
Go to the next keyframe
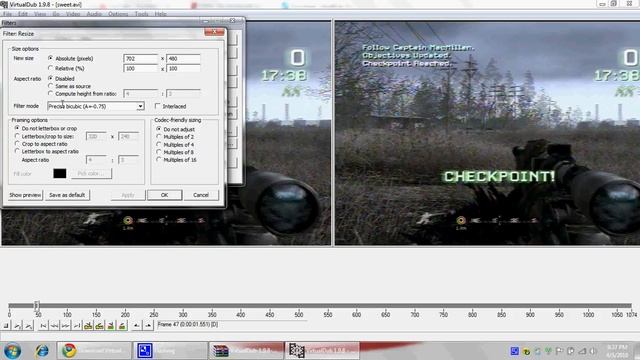pyautogui.click(x=99, y=326)
